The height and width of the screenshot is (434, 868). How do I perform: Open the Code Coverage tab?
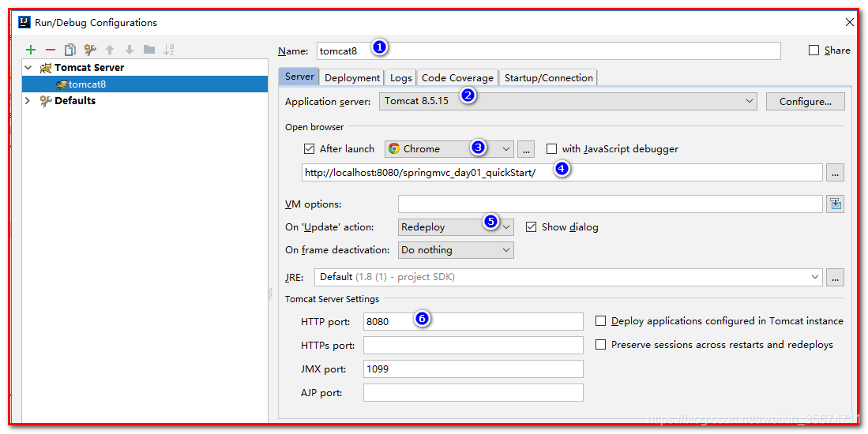tap(457, 78)
